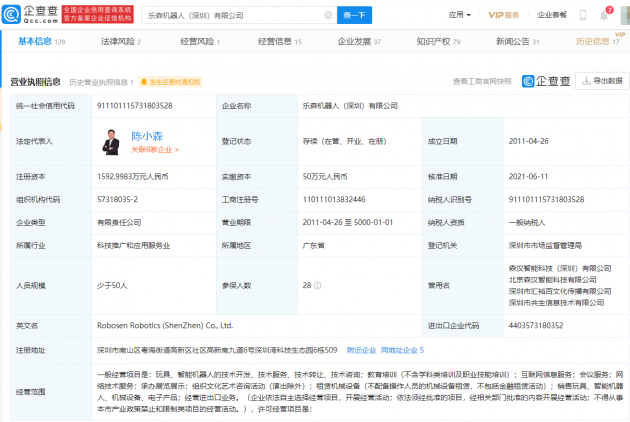Switch to 法律风险 tab

point(121,41)
